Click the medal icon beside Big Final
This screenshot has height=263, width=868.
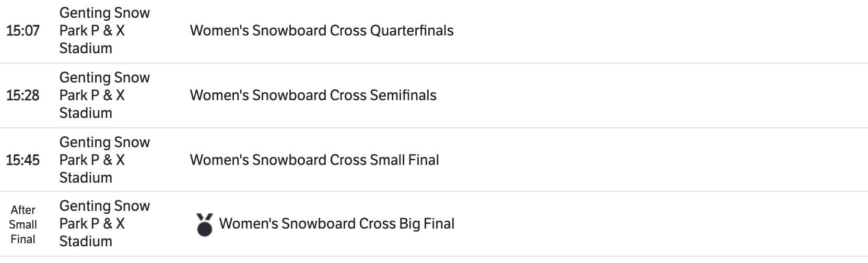pyautogui.click(x=204, y=224)
